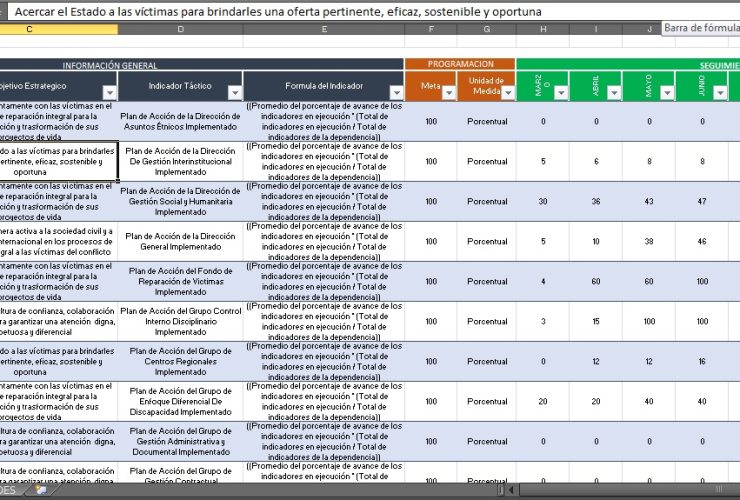The image size is (740, 500).
Task: Click ABRIL value 15 in Control Interno Disciplinario row
Action: [596, 322]
